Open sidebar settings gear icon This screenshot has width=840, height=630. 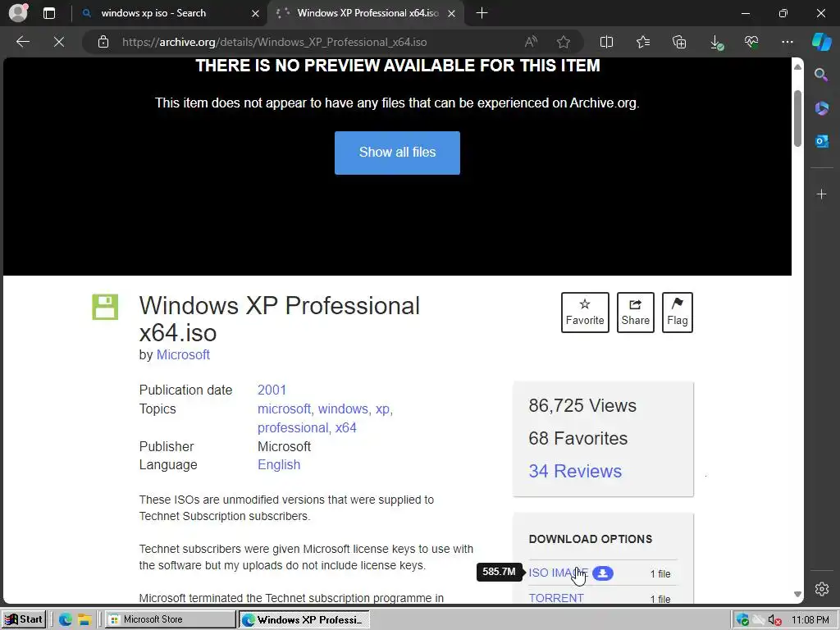(821, 589)
